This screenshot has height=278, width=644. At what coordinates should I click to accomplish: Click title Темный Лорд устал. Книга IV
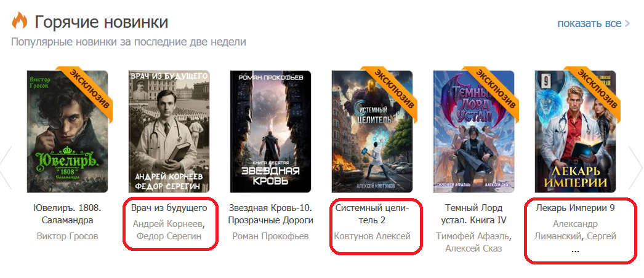point(474,214)
